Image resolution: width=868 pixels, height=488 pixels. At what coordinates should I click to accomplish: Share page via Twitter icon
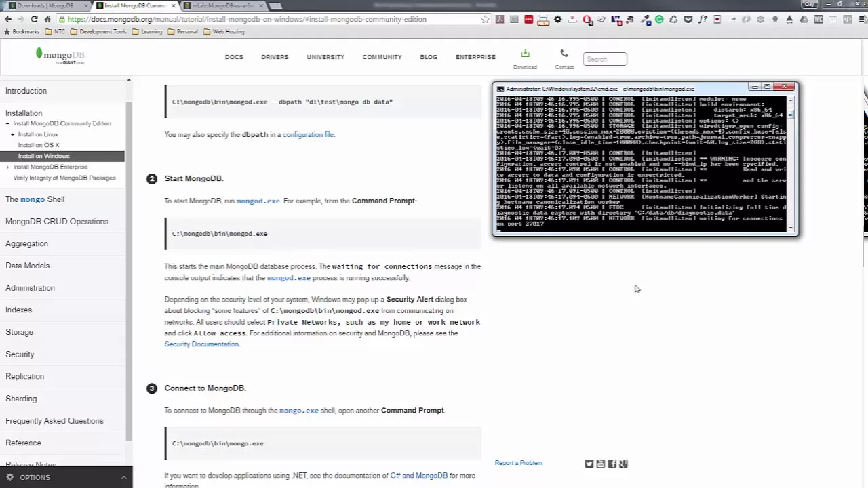pyautogui.click(x=589, y=464)
